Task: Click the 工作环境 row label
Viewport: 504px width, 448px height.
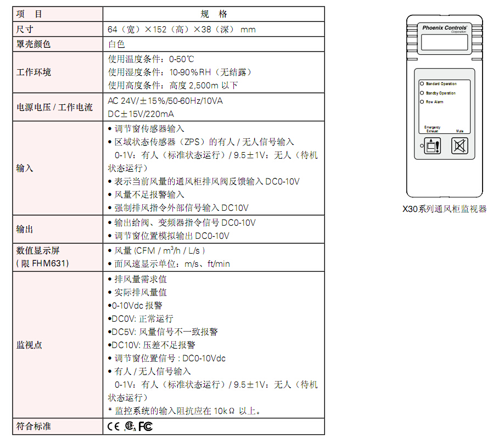Action: pyautogui.click(x=34, y=72)
